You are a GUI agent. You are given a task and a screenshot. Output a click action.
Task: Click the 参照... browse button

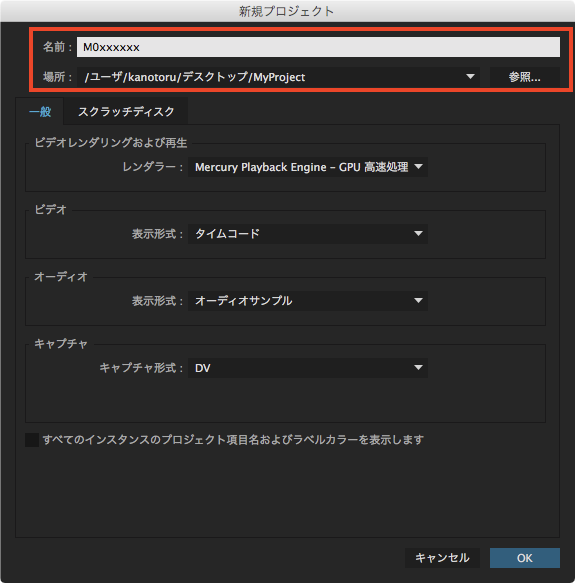524,77
